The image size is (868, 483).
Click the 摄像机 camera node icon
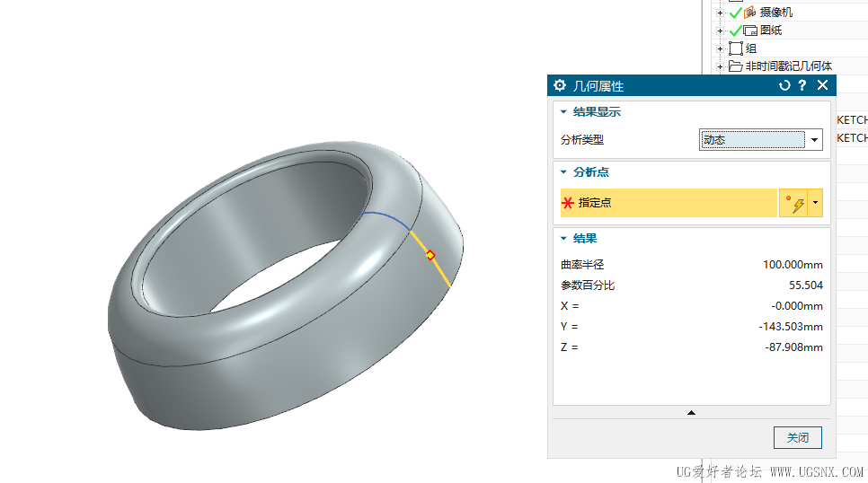coord(751,13)
